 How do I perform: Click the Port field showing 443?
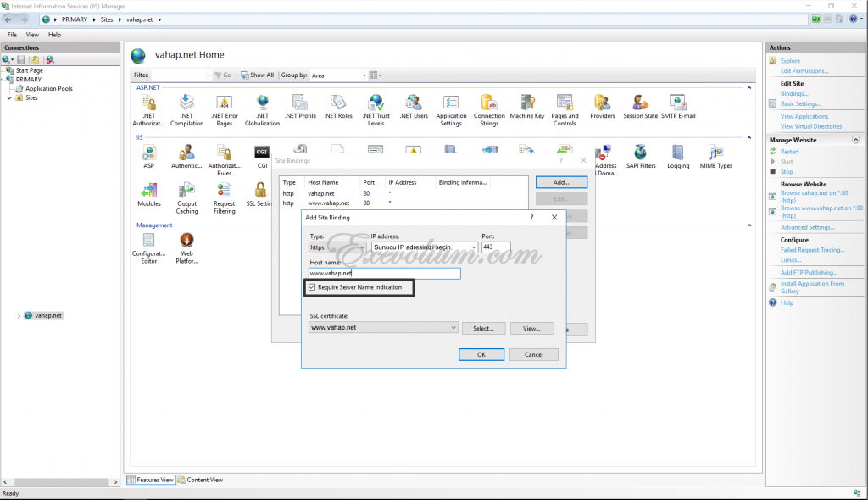tap(496, 247)
